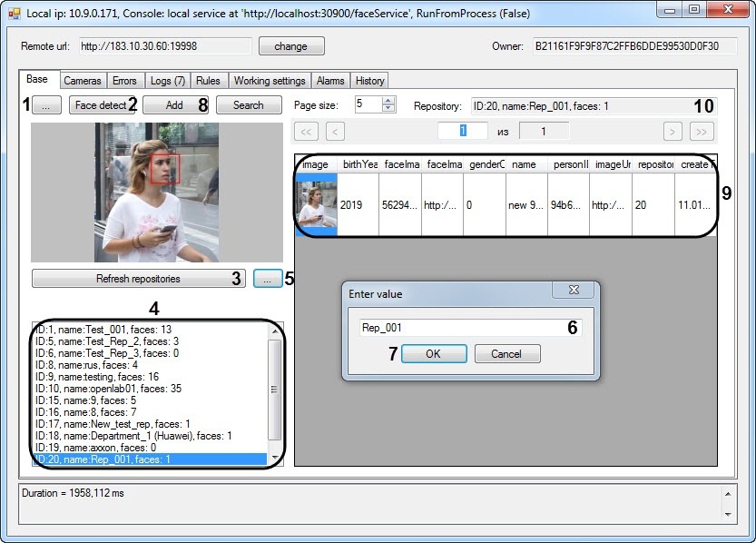Open the History tab
Screen dimensions: 756x543
(369, 81)
